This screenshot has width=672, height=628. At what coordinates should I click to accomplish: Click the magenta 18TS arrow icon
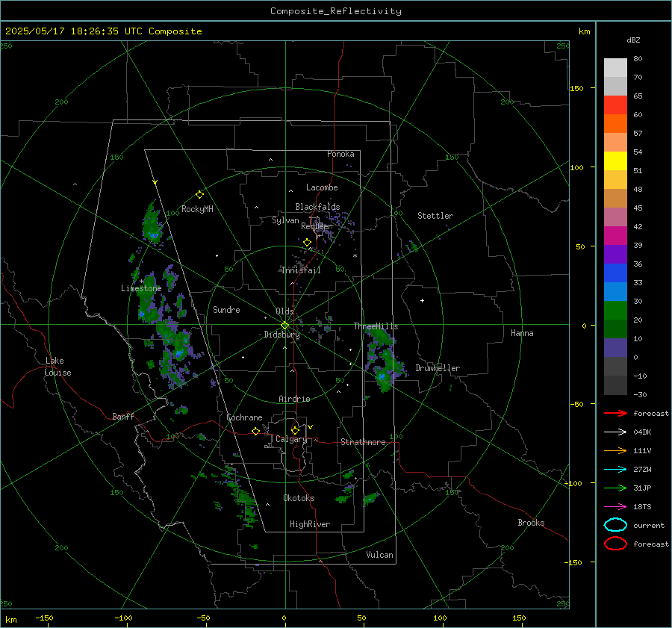pos(615,507)
